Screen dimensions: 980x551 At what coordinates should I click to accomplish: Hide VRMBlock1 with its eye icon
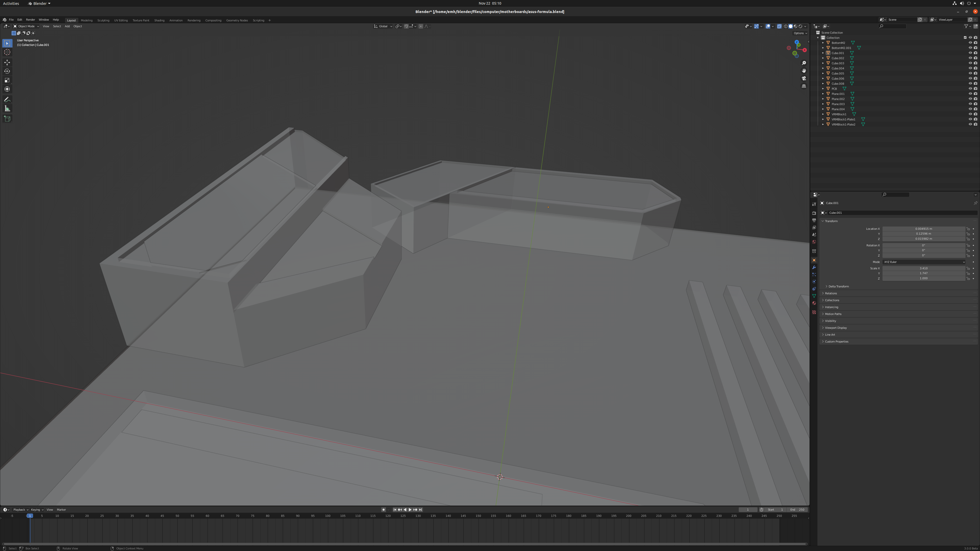coord(970,114)
